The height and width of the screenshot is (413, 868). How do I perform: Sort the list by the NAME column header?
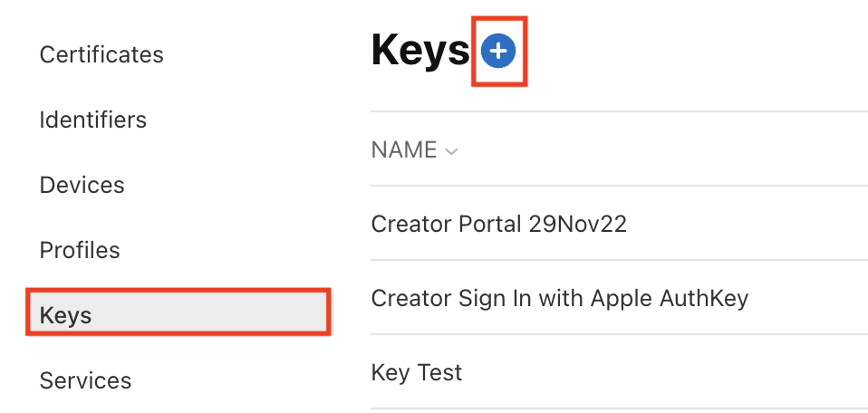coord(404,150)
